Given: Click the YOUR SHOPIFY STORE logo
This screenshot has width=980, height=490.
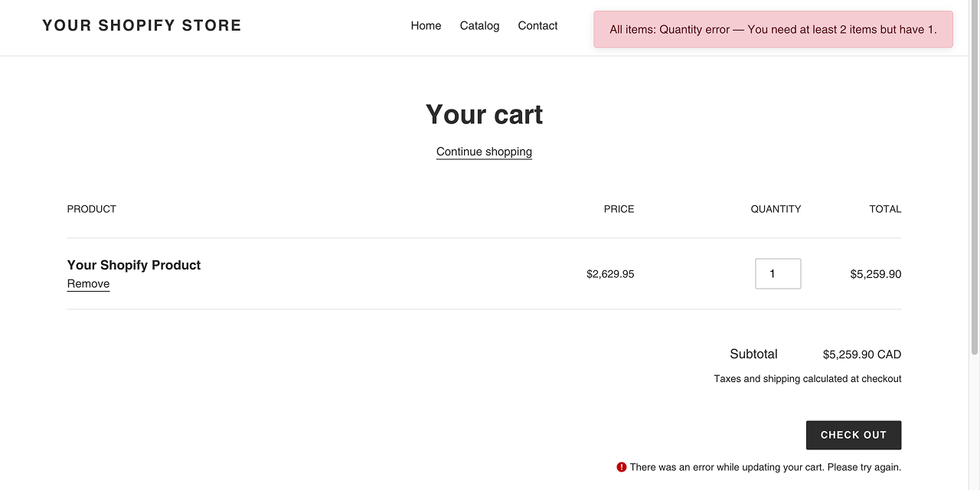Looking at the screenshot, I should point(142,25).
